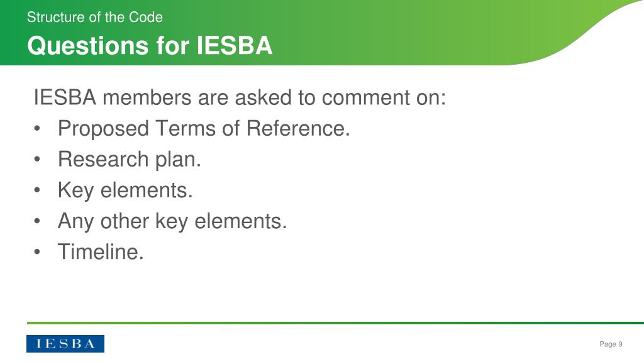Click the green horizontal divider line
This screenshot has height=362, width=644.
click(335, 323)
